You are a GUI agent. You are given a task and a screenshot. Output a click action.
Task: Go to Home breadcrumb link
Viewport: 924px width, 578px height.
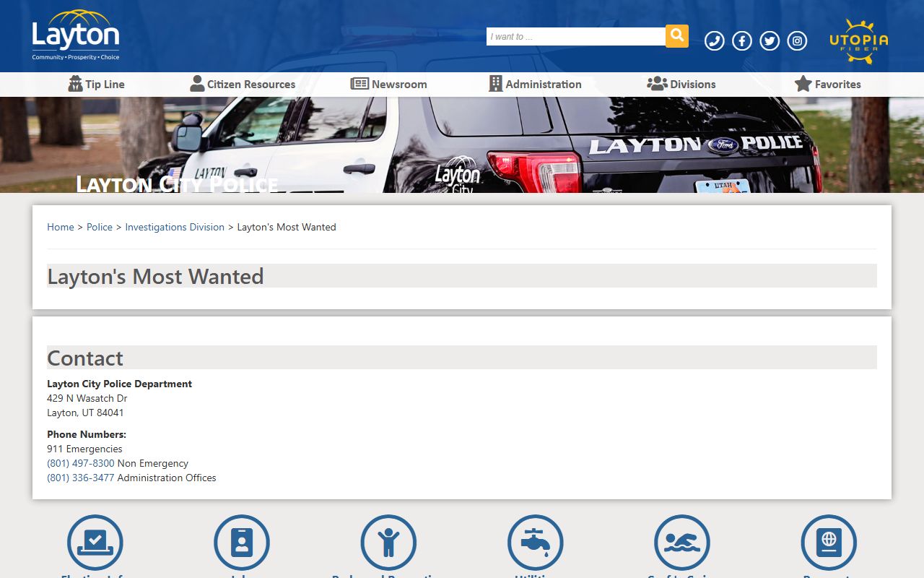point(61,227)
